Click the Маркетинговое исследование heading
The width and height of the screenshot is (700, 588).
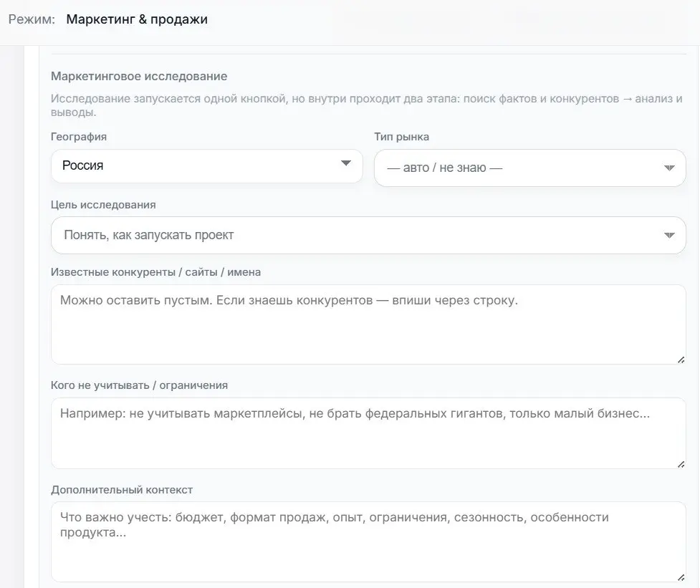139,77
